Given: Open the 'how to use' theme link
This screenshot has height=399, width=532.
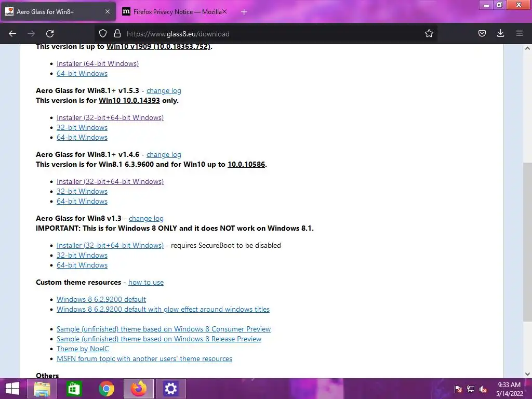Looking at the screenshot, I should (x=146, y=282).
